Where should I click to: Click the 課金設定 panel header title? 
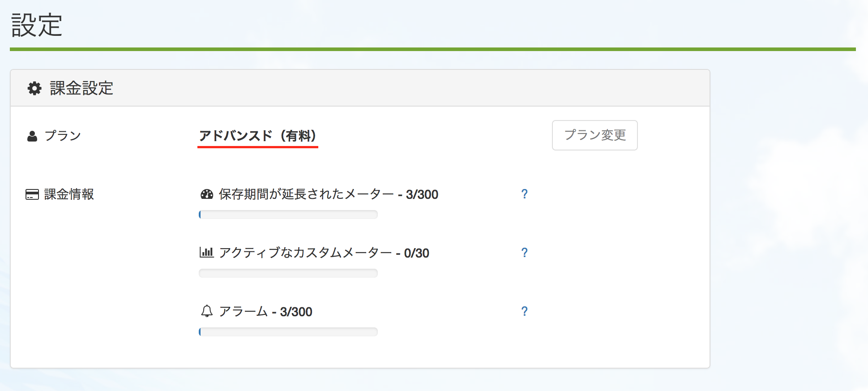pos(81,88)
